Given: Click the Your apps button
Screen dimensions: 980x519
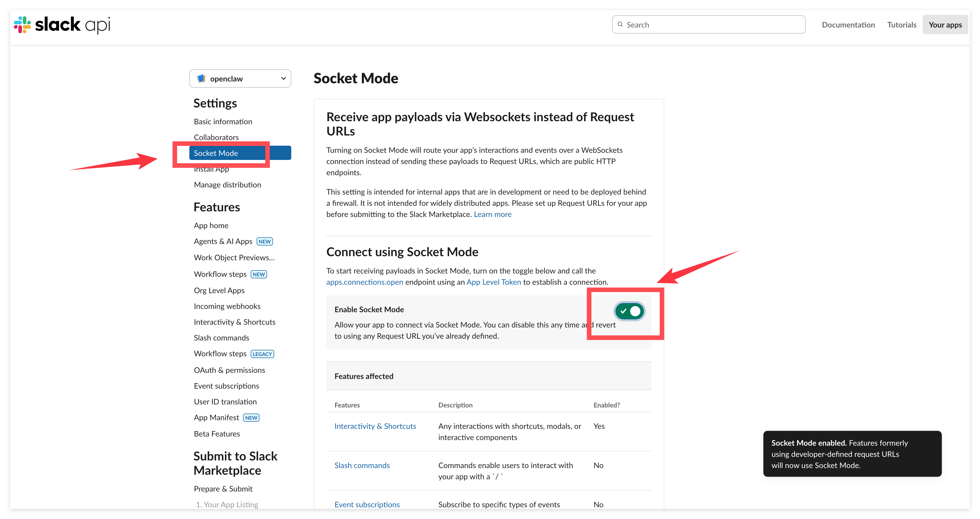Looking at the screenshot, I should coord(945,25).
